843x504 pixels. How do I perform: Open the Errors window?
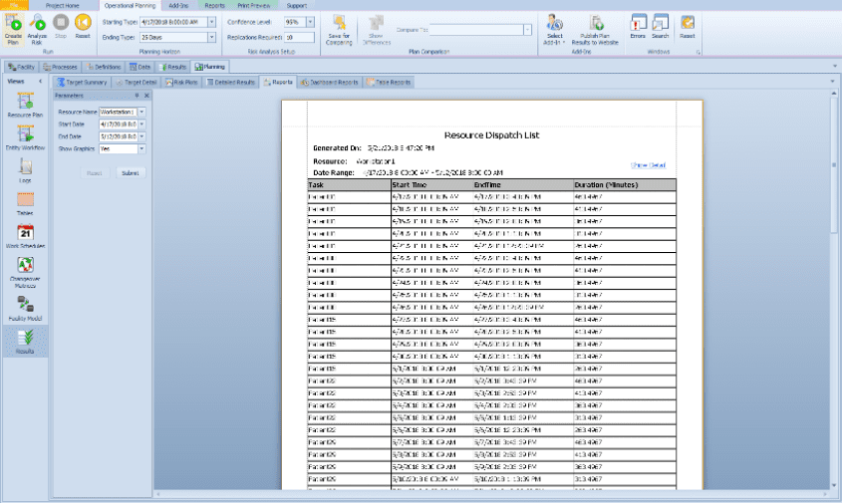click(638, 26)
